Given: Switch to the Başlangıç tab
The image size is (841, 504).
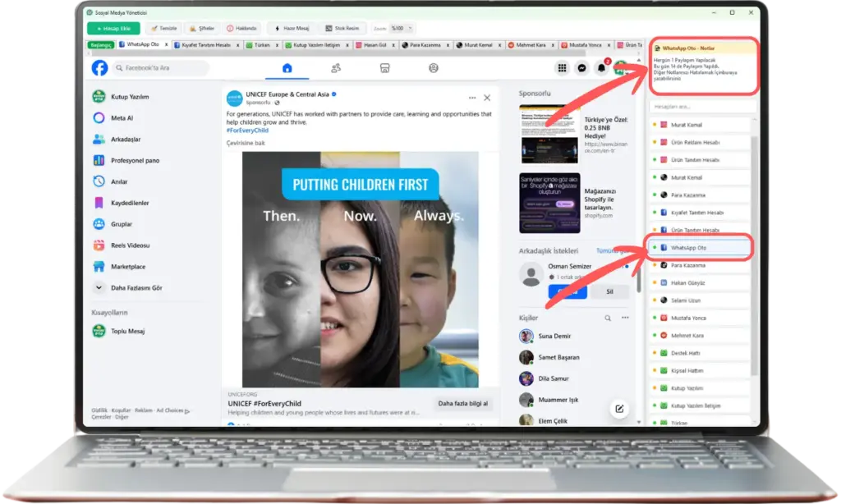Looking at the screenshot, I should 101,45.
